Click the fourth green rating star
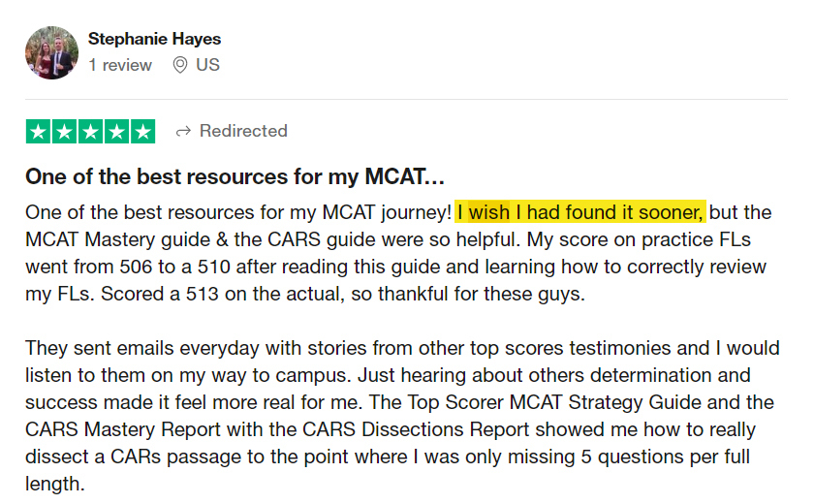 [117, 131]
